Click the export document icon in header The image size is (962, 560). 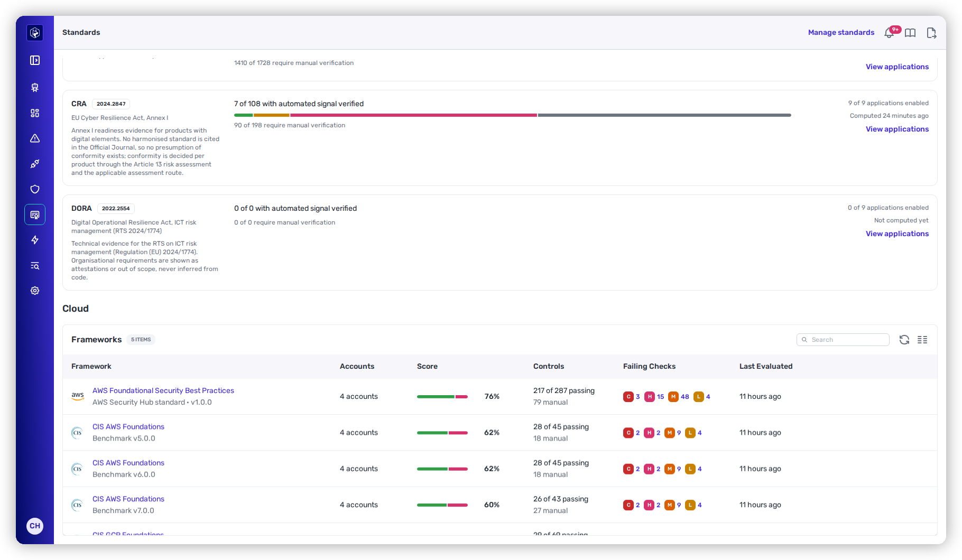click(931, 33)
